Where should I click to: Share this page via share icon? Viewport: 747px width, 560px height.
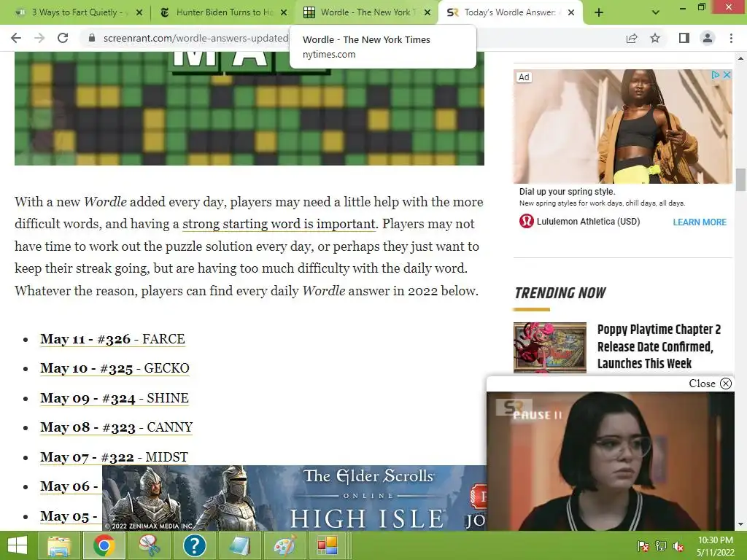tap(632, 38)
